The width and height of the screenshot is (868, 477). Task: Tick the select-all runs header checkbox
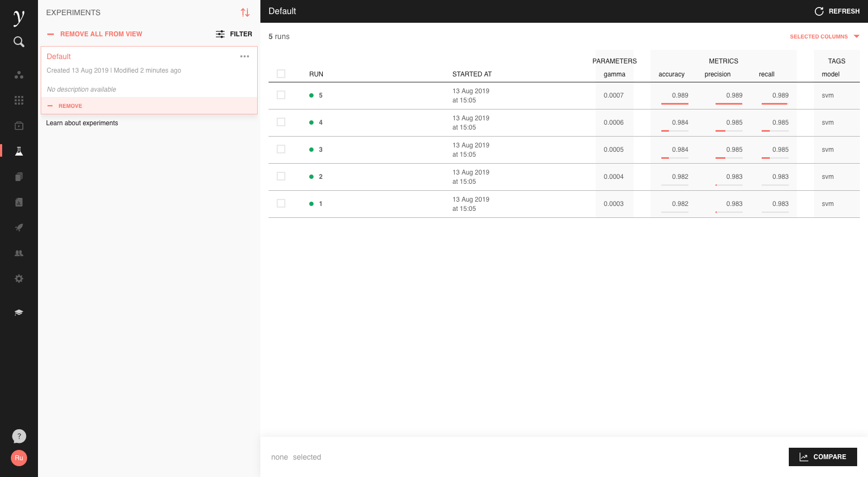tap(281, 74)
